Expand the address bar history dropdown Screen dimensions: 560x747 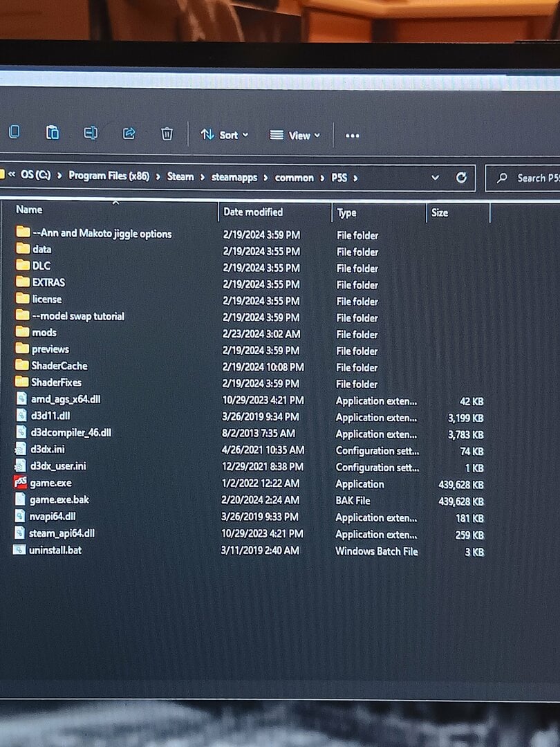pos(435,178)
